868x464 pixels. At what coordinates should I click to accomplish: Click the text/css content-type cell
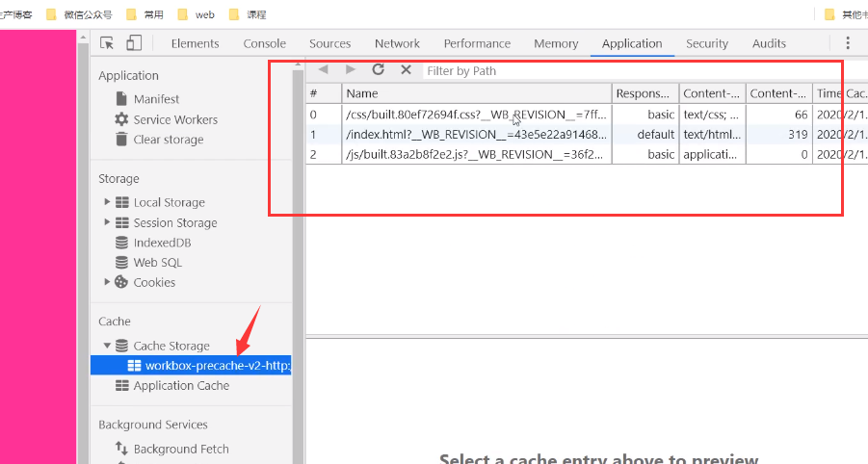click(x=712, y=115)
